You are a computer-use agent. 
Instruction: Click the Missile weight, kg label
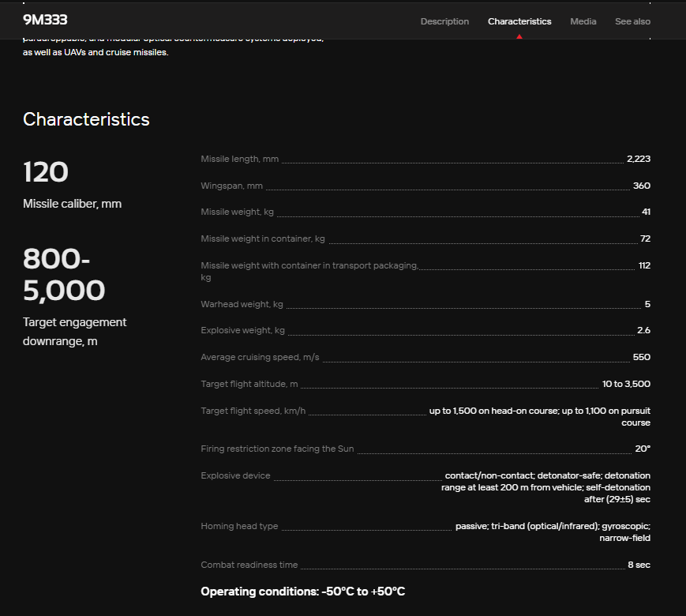coord(237,212)
